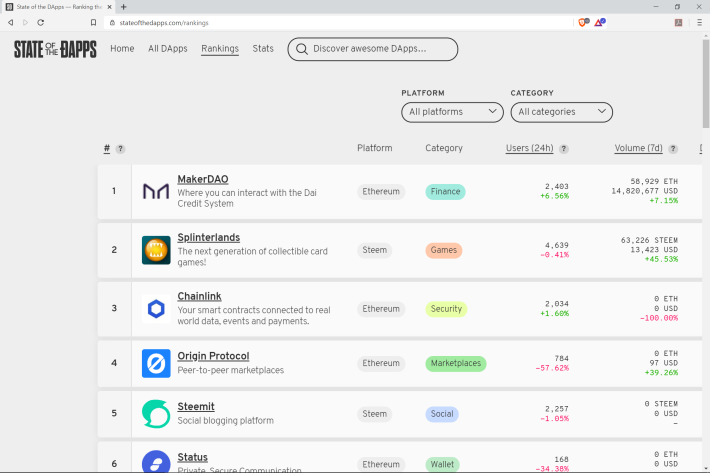Click scrollbar down arrow
The image size is (710, 473).
point(705,469)
